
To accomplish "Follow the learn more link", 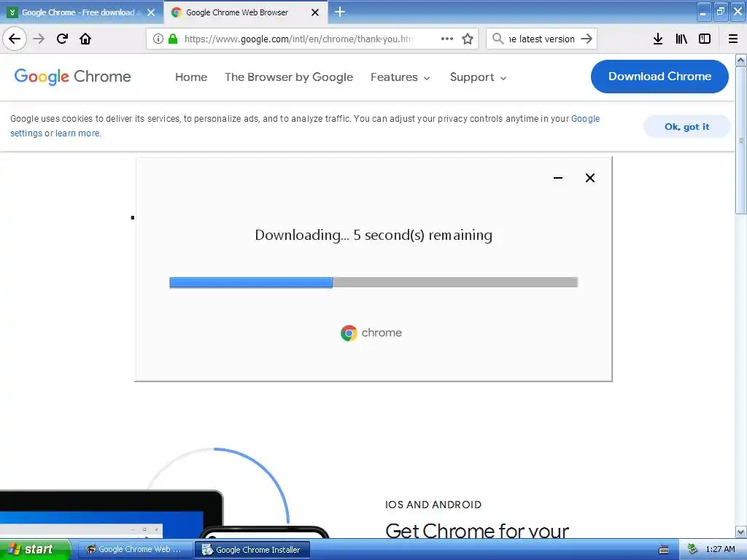I will (77, 133).
